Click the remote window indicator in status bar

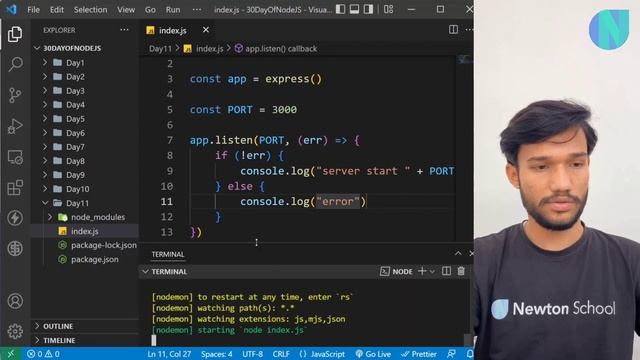(x=10, y=354)
